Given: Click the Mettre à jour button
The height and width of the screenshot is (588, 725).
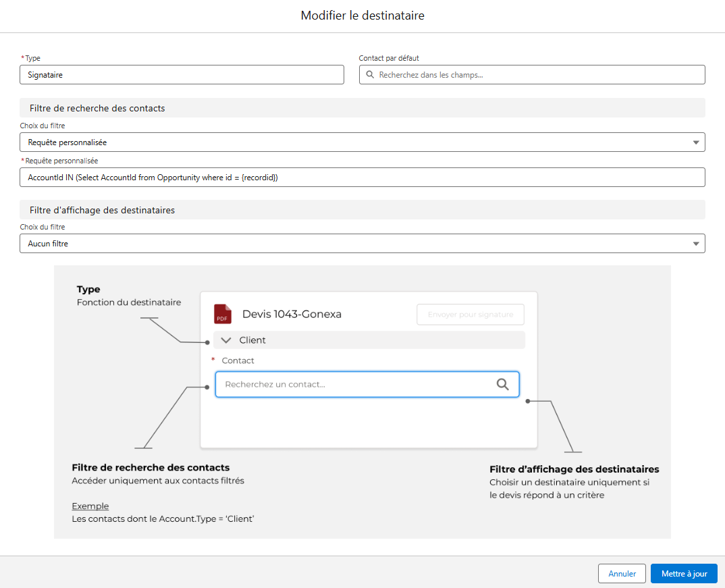Looking at the screenshot, I should [x=684, y=574].
